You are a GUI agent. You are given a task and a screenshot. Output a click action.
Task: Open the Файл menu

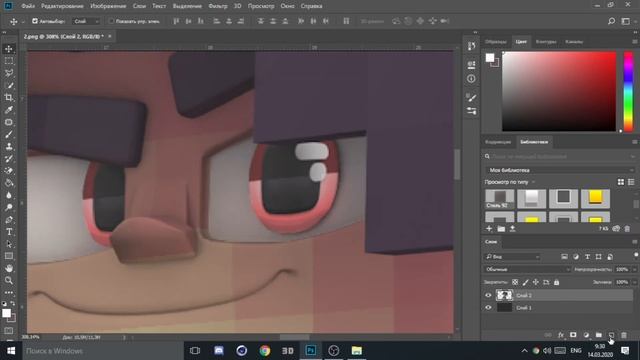pos(28,6)
